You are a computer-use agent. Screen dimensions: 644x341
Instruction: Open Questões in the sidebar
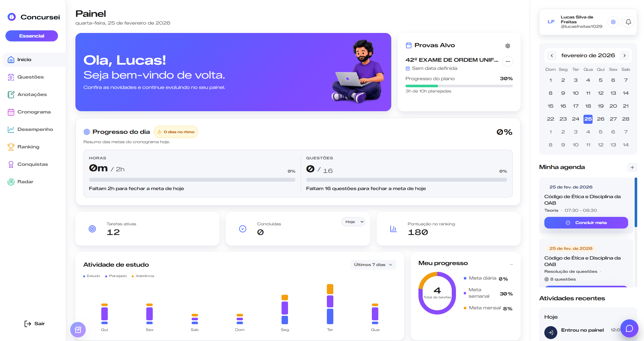[x=30, y=77]
